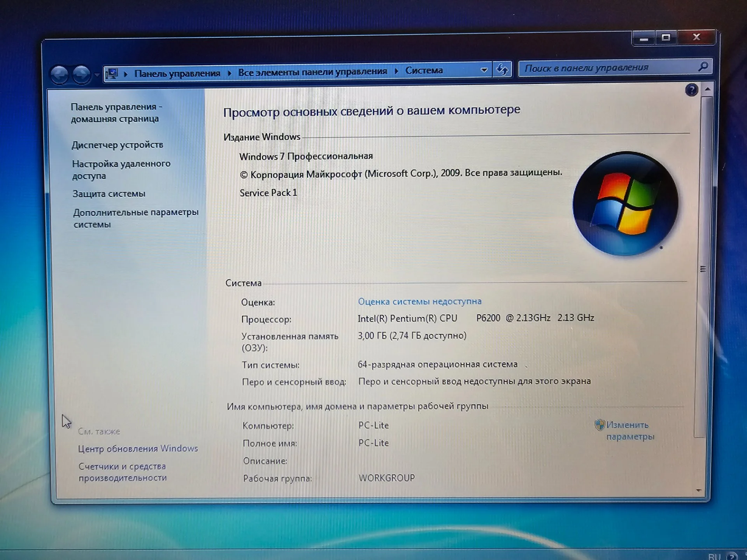Click the computer icon in address bar
747x560 pixels.
(112, 73)
